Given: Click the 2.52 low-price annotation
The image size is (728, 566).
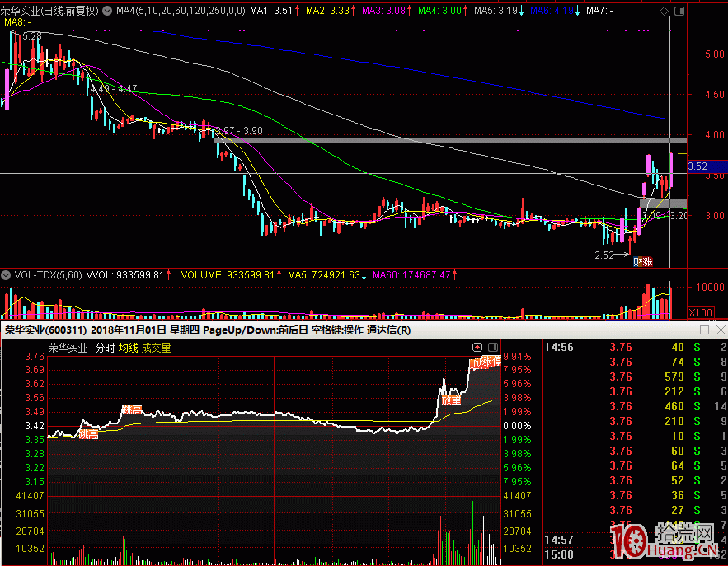Looking at the screenshot, I should (x=604, y=255).
